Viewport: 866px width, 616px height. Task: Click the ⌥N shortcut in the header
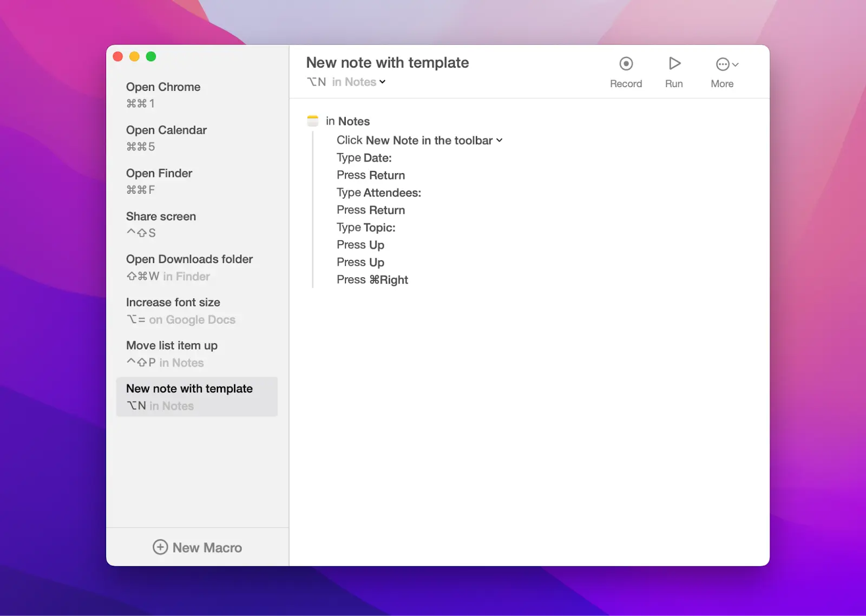(x=317, y=82)
